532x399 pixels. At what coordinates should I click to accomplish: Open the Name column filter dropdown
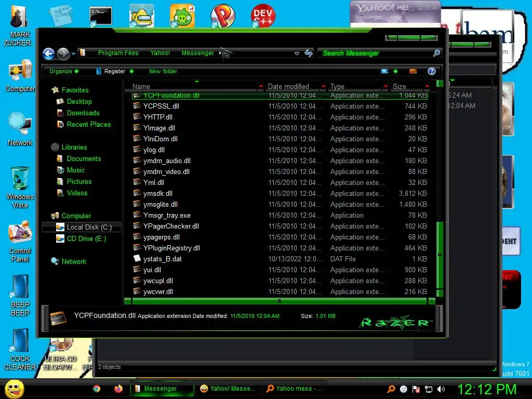[x=261, y=87]
